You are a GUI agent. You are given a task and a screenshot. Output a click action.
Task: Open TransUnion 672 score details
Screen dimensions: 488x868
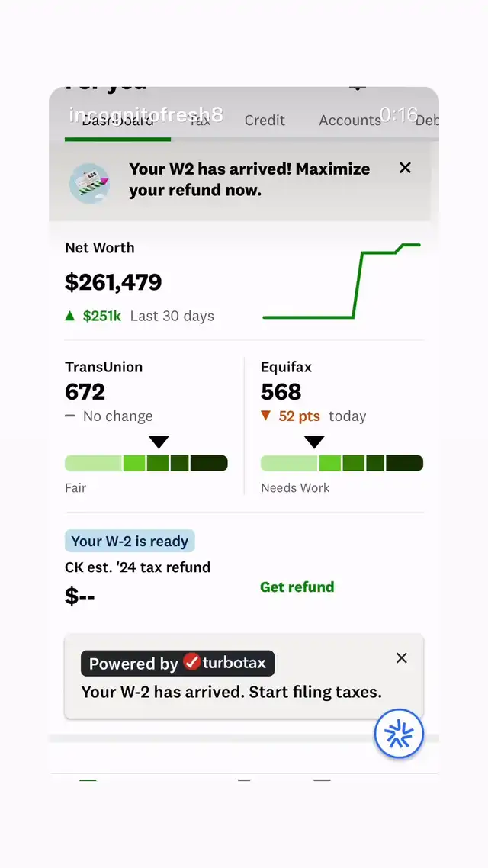[x=85, y=392]
